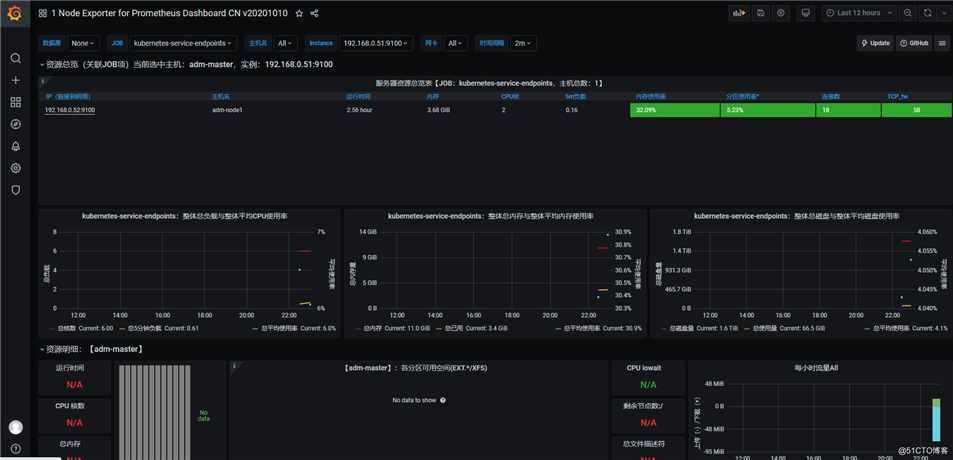953x460 pixels.
Task: Open the 主机名 All dropdown
Action: pos(284,43)
